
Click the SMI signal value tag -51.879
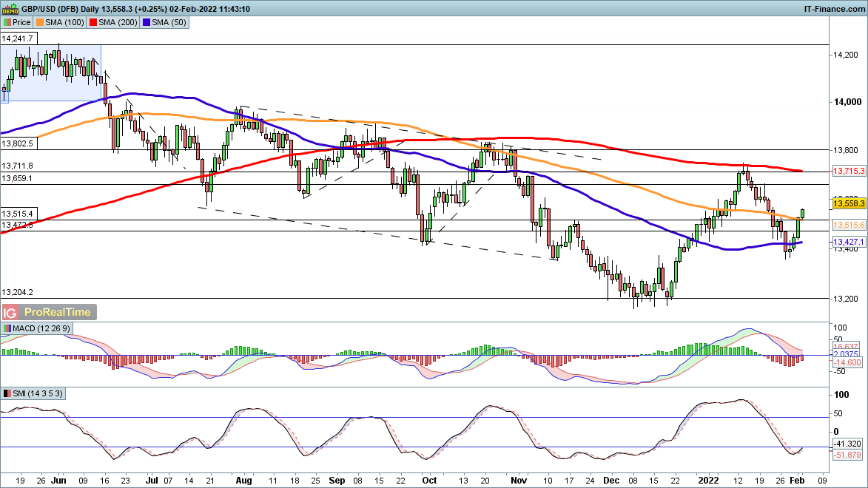pos(847,455)
